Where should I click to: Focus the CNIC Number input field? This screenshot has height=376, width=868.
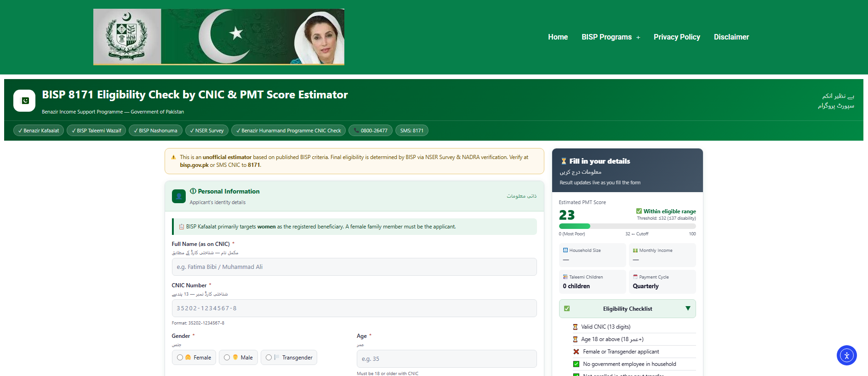[x=354, y=308]
